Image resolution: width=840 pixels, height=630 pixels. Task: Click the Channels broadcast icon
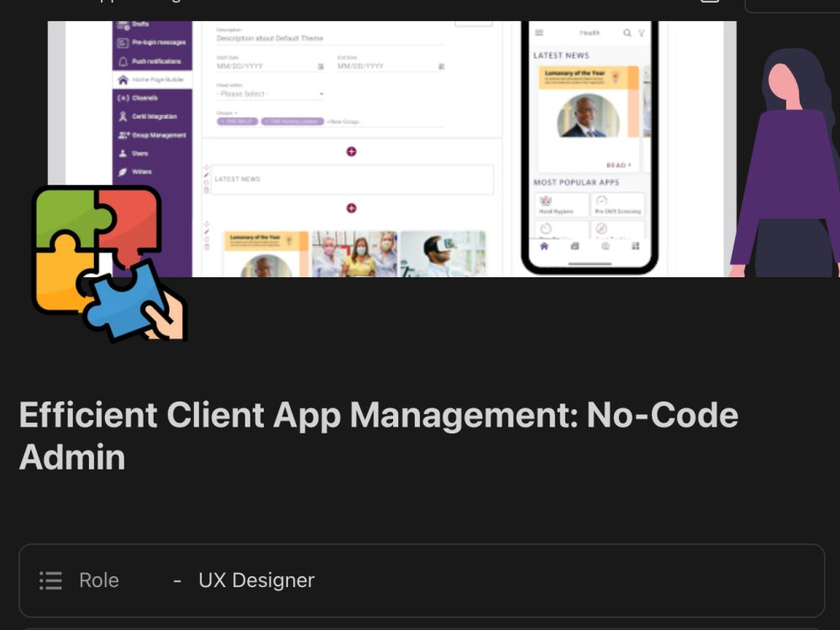[123, 98]
